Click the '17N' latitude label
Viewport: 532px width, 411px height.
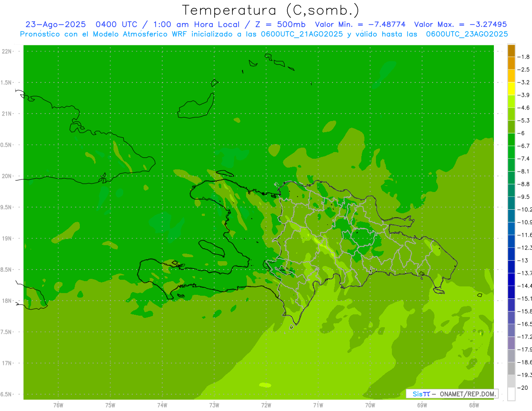(x=7, y=363)
